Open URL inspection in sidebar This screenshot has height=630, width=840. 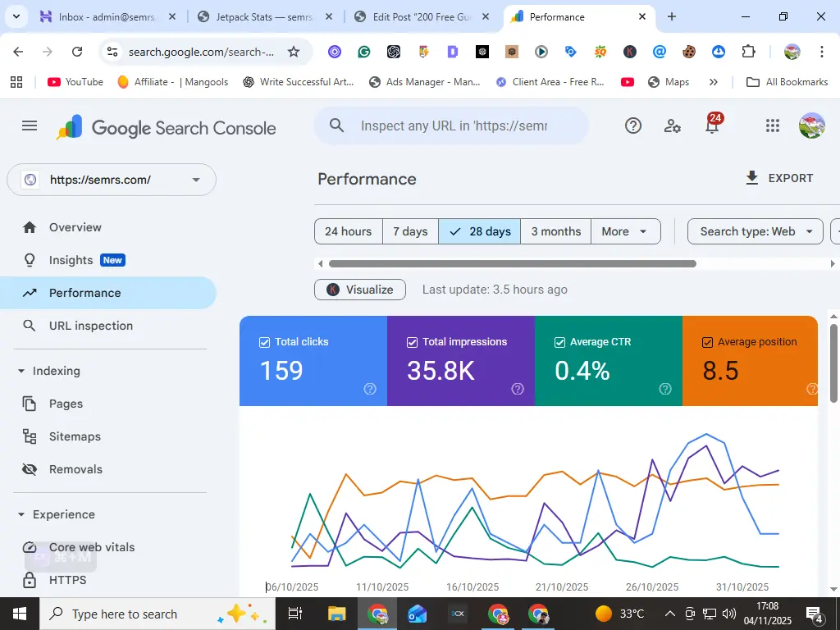pyautogui.click(x=107, y=326)
